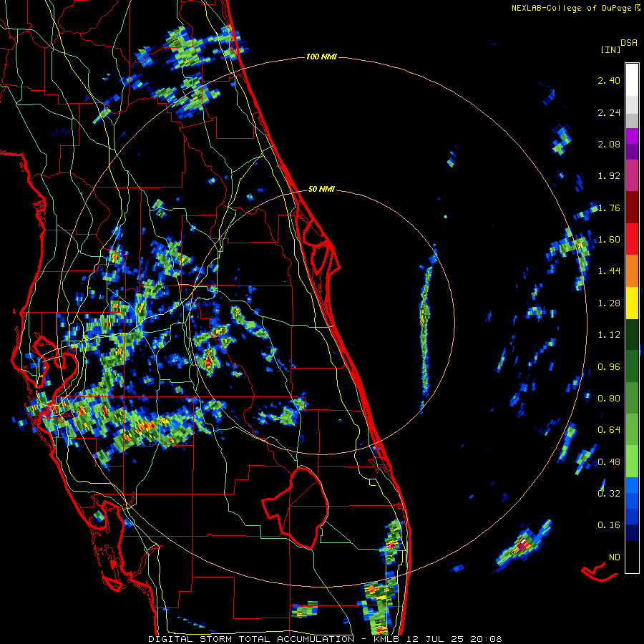
Task: Pick the light green swatch beside 0.48
Action: coord(632,462)
